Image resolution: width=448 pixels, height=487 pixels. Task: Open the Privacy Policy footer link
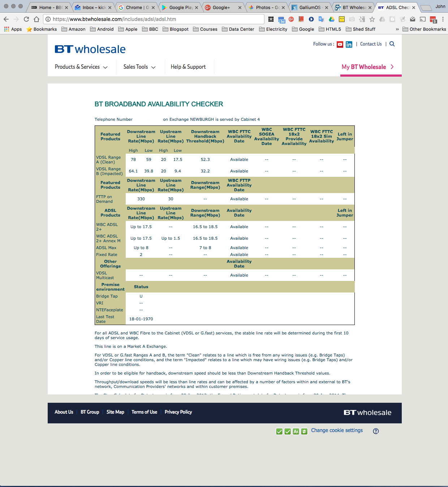pos(178,412)
